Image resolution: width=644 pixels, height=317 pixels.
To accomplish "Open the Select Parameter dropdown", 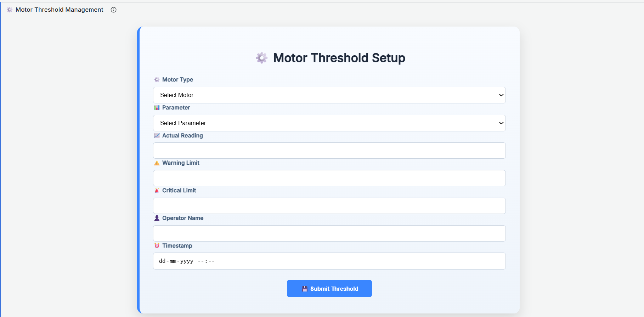I will point(329,123).
